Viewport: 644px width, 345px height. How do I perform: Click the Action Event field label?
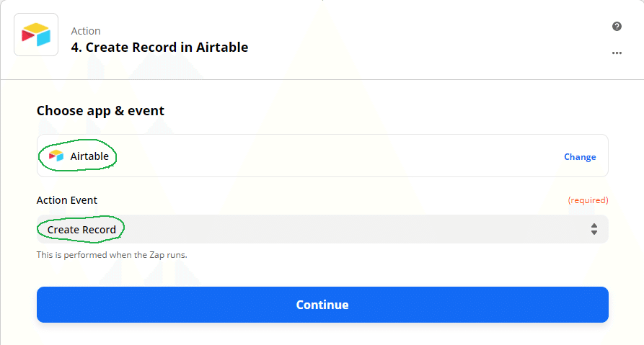[x=67, y=200]
